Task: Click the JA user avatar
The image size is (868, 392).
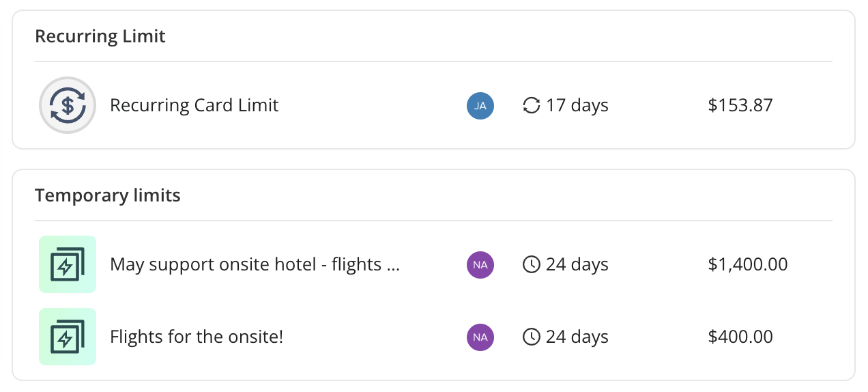Action: [x=480, y=105]
